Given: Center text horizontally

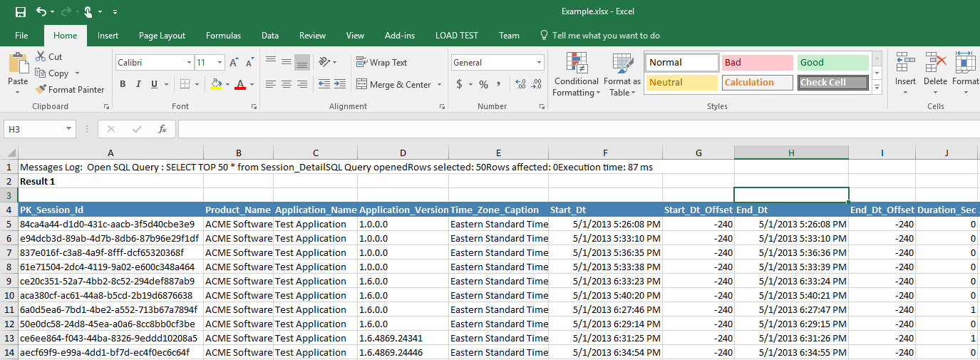Looking at the screenshot, I should point(287,84).
